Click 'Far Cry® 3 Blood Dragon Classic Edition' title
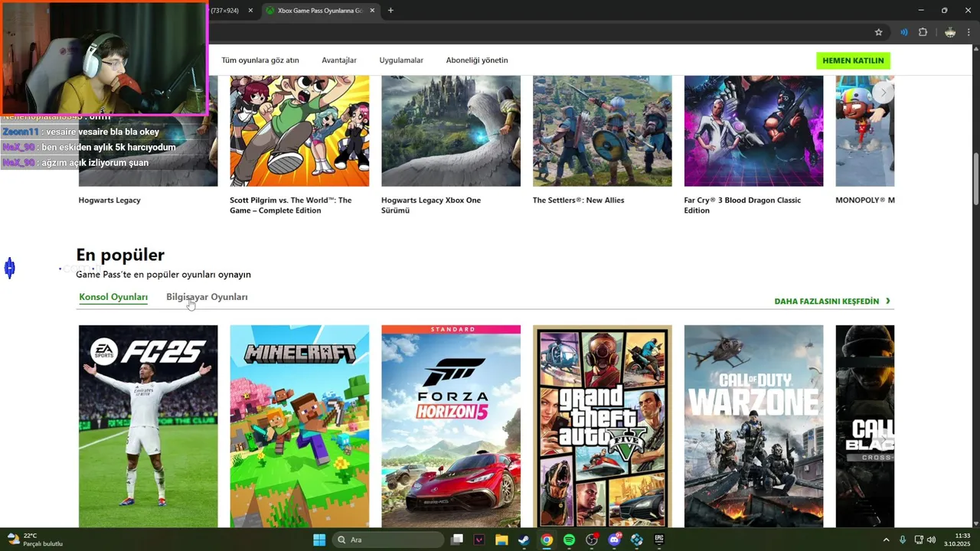The image size is (980, 551). (x=742, y=205)
